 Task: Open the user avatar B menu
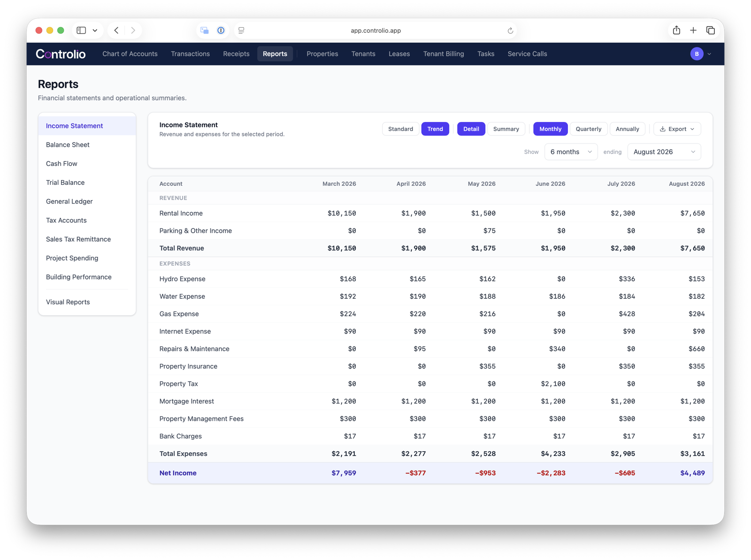click(x=697, y=54)
